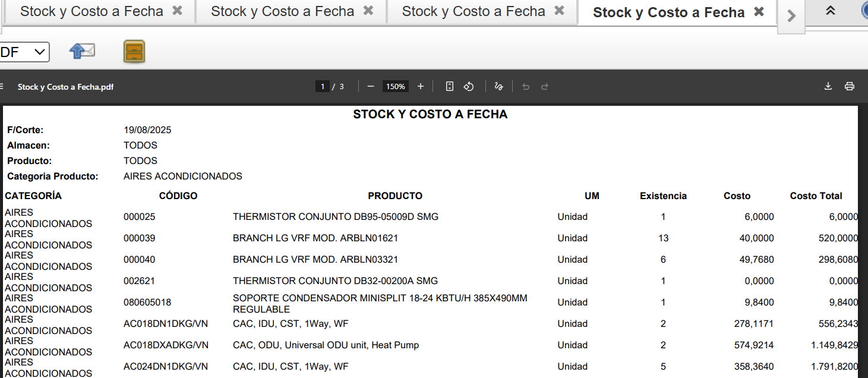Zoom out the PDF with minus button

point(371,87)
